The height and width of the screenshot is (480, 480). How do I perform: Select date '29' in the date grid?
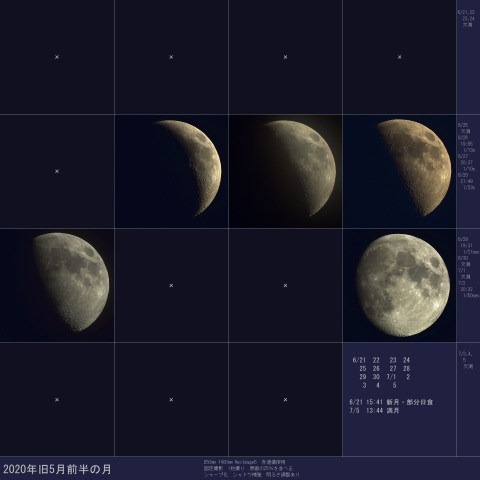[363, 377]
